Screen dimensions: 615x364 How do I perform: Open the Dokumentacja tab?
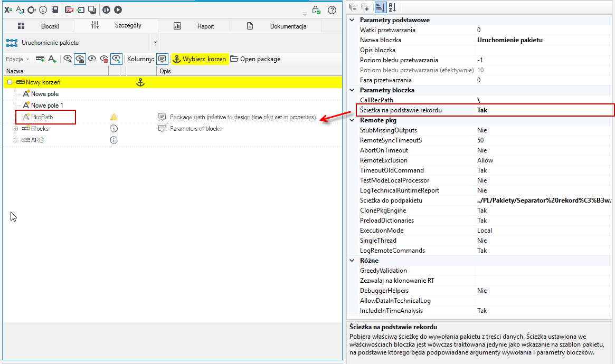[276, 26]
